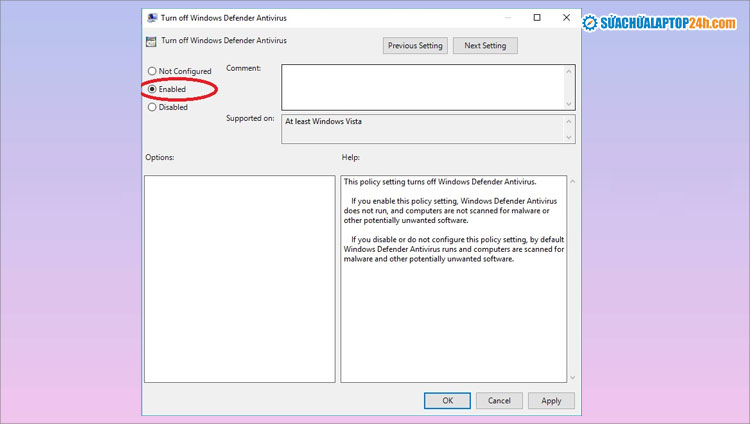Click the title bar policy window icon
Viewport: 750px width, 425px height.
(x=152, y=18)
